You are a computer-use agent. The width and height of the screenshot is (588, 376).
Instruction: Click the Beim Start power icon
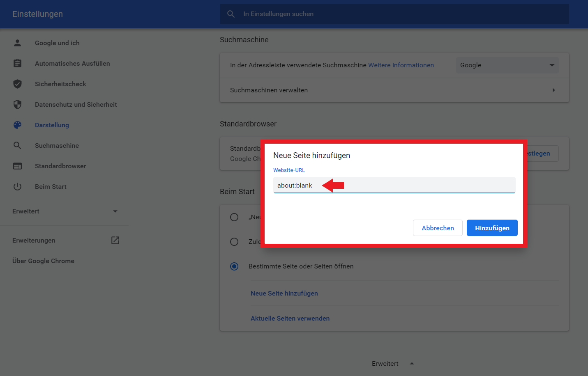tap(17, 186)
